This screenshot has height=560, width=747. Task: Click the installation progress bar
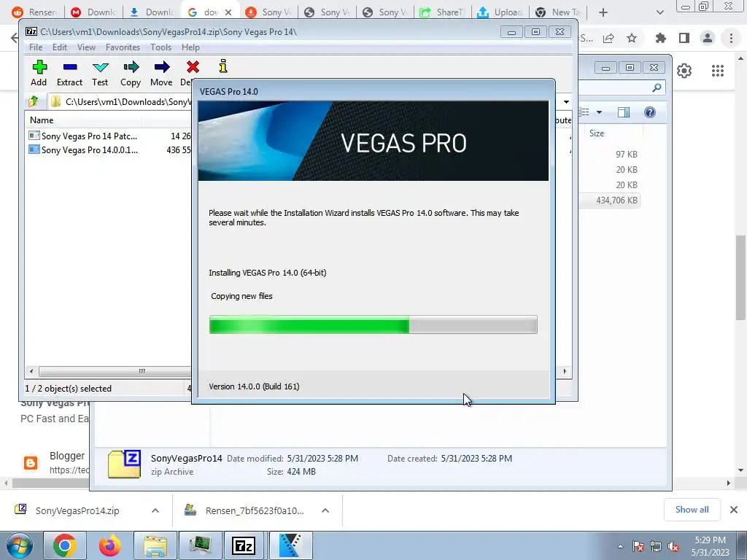373,324
